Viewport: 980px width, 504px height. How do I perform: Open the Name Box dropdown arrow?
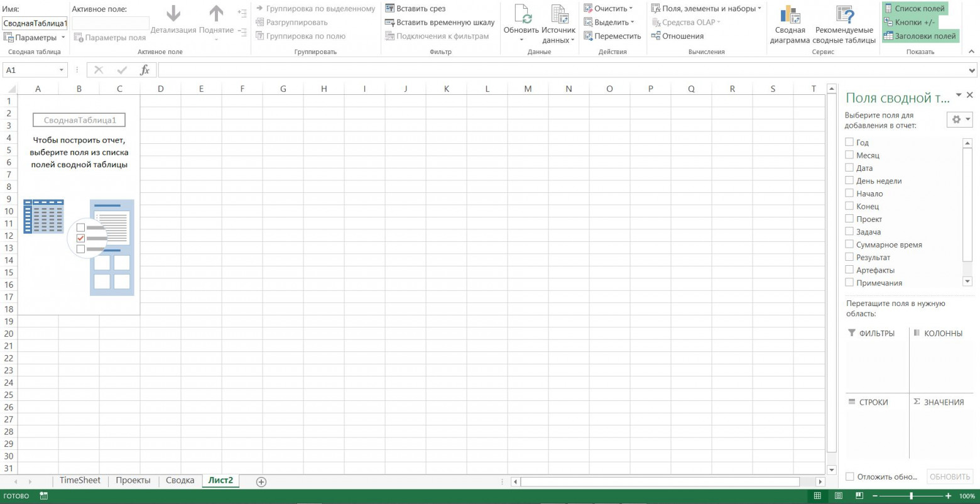click(x=61, y=70)
